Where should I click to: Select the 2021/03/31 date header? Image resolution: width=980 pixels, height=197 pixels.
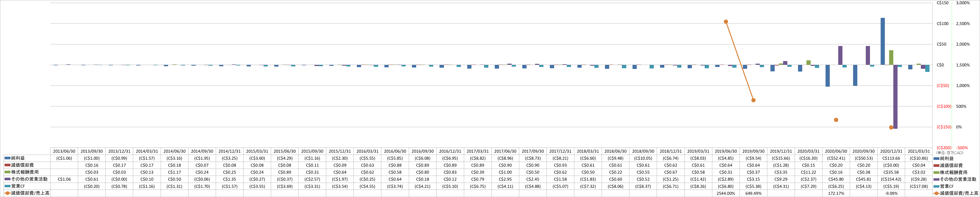tap(919, 151)
